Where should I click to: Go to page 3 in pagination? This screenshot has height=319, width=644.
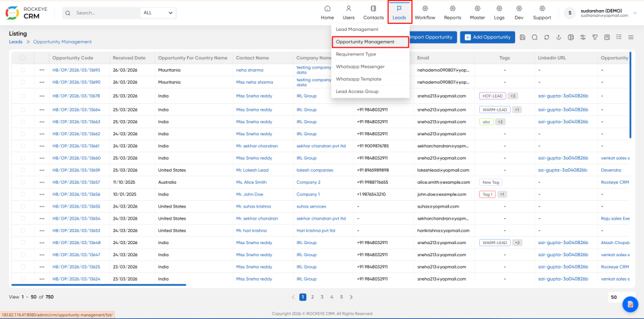[x=322, y=297]
